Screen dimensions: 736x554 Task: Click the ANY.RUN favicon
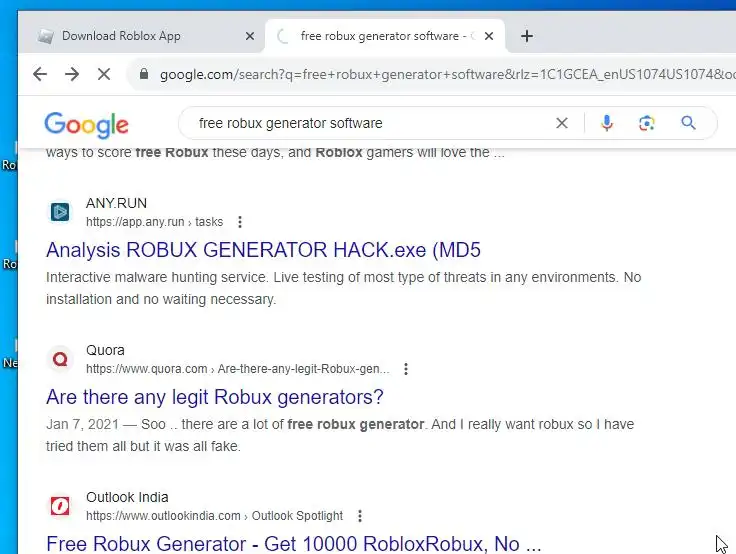point(60,212)
